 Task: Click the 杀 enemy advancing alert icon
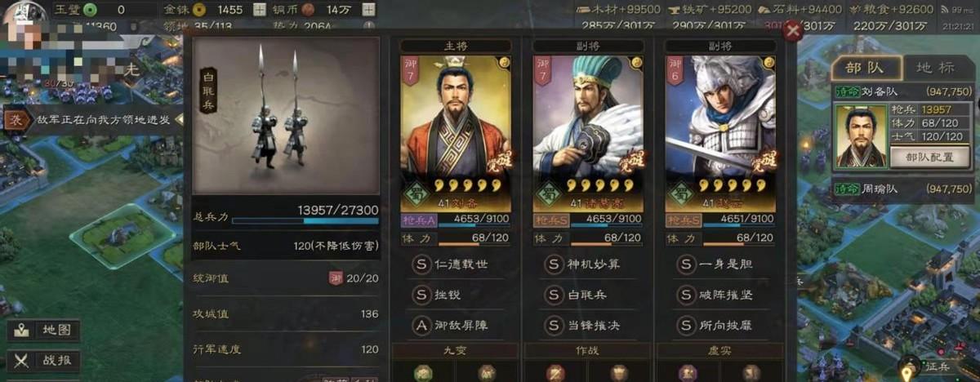[x=16, y=121]
